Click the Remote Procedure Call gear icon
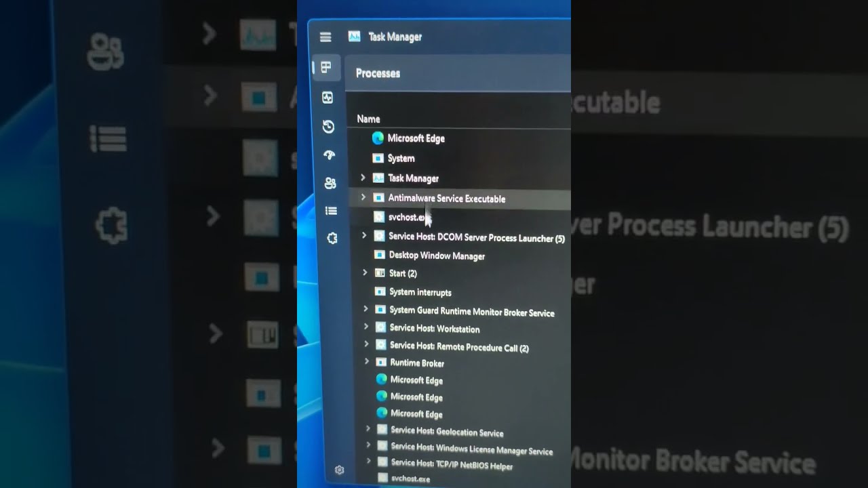This screenshot has height=488, width=868. pos(381,345)
